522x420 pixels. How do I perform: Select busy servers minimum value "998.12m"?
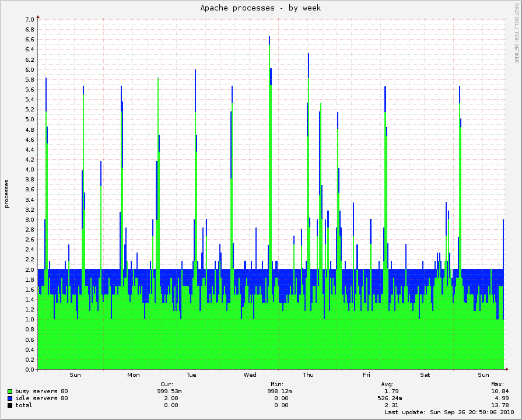click(x=279, y=391)
